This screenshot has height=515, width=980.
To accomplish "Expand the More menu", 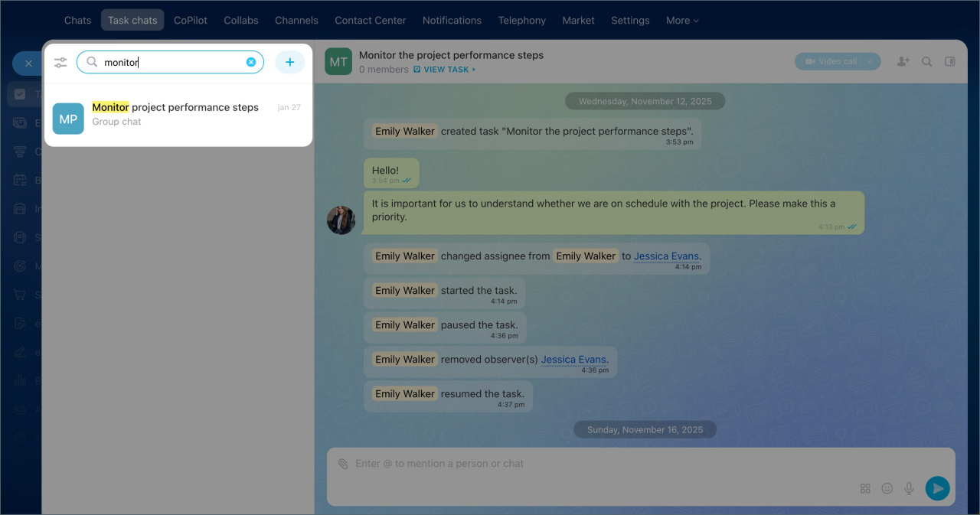I will [x=682, y=21].
